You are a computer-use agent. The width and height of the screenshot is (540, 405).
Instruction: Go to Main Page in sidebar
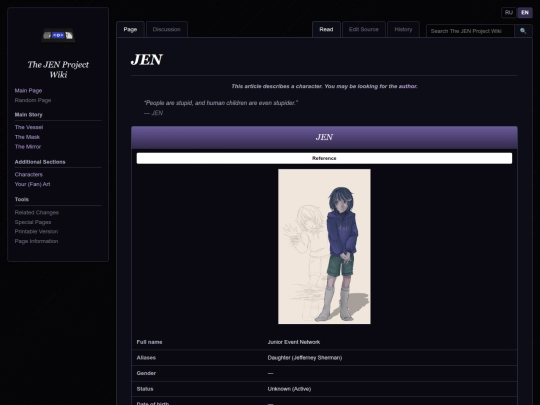pos(28,91)
